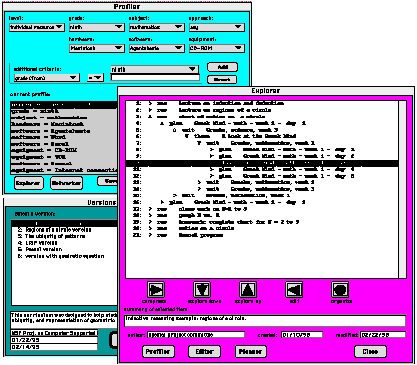Select row 13 unit item in Explorer

262,182
